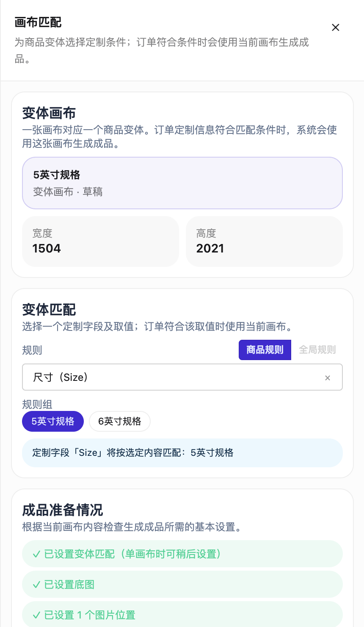Close the 画布匹配 panel
This screenshot has width=364, height=627.
point(336,28)
